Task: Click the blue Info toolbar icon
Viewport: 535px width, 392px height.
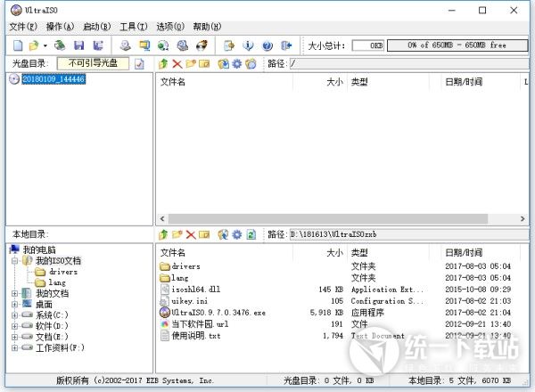Action: 248,45
